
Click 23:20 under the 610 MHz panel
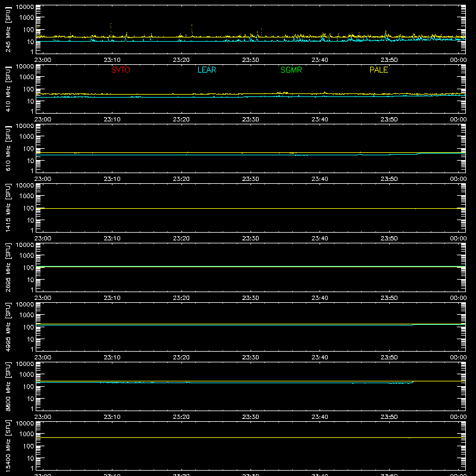point(181,179)
